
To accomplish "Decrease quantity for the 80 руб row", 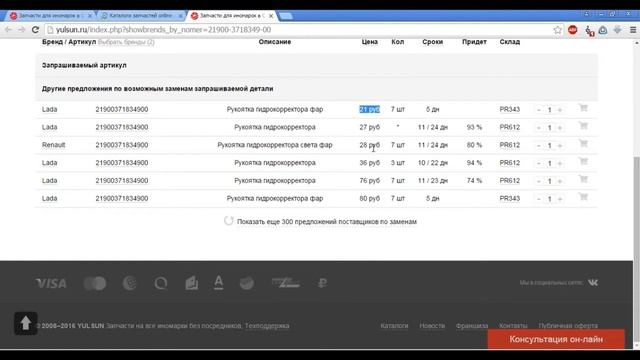I will 539,199.
